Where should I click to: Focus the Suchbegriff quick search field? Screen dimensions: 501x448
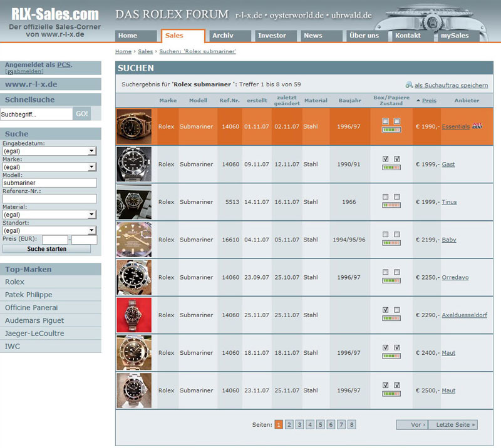36,115
